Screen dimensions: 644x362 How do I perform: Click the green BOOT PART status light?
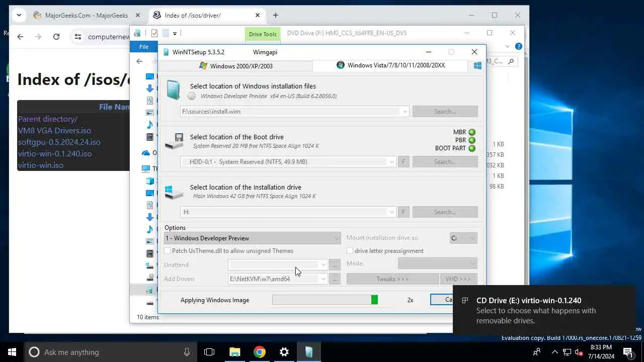pos(472,148)
